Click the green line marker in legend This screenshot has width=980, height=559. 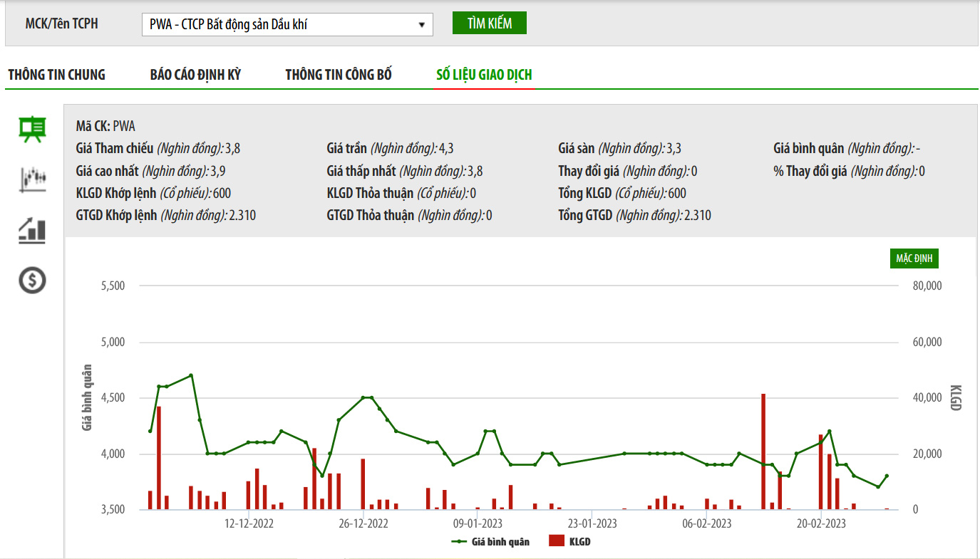click(459, 542)
